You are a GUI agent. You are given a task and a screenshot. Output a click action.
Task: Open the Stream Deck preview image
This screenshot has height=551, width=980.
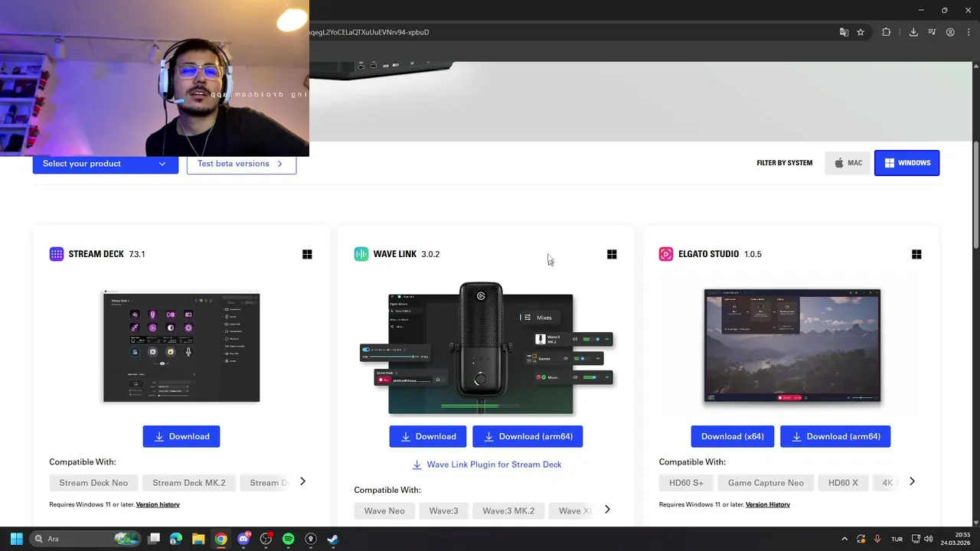point(181,346)
